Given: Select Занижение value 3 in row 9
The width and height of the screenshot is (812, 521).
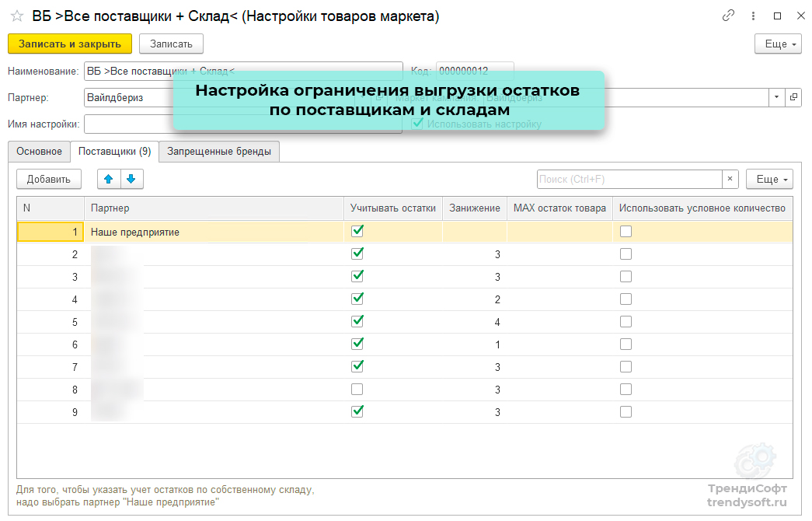Looking at the screenshot, I should pos(475,412).
